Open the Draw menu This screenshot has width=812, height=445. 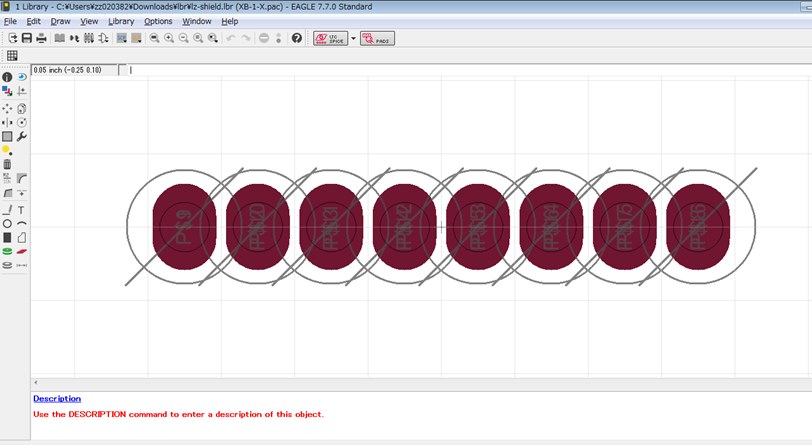61,21
